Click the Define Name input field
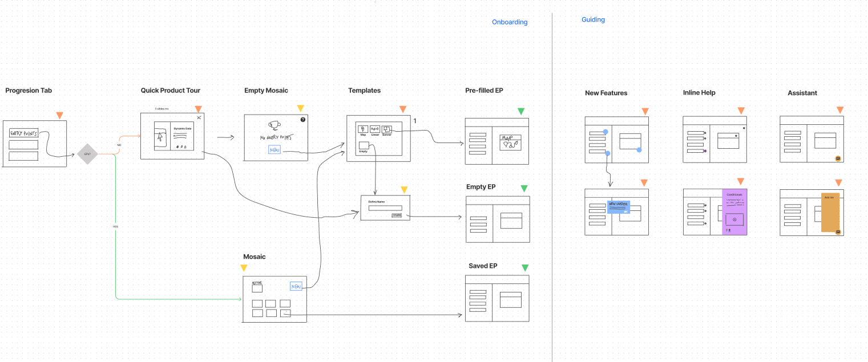This screenshot has width=868, height=362. 385,208
